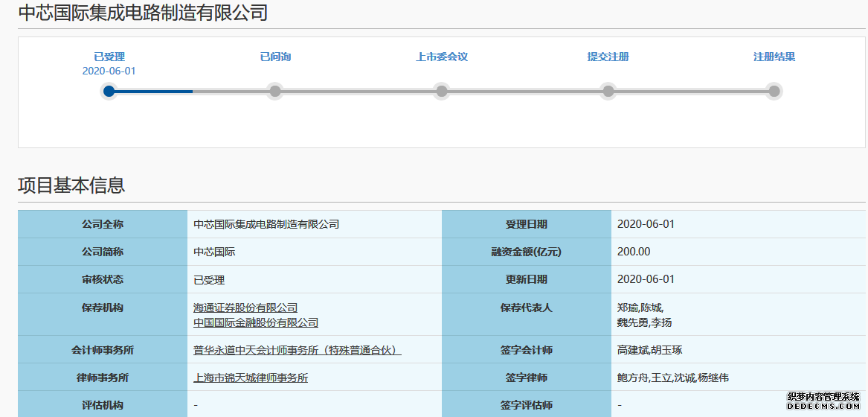Open the 中国国际金融股份有限公司 link

tap(256, 322)
